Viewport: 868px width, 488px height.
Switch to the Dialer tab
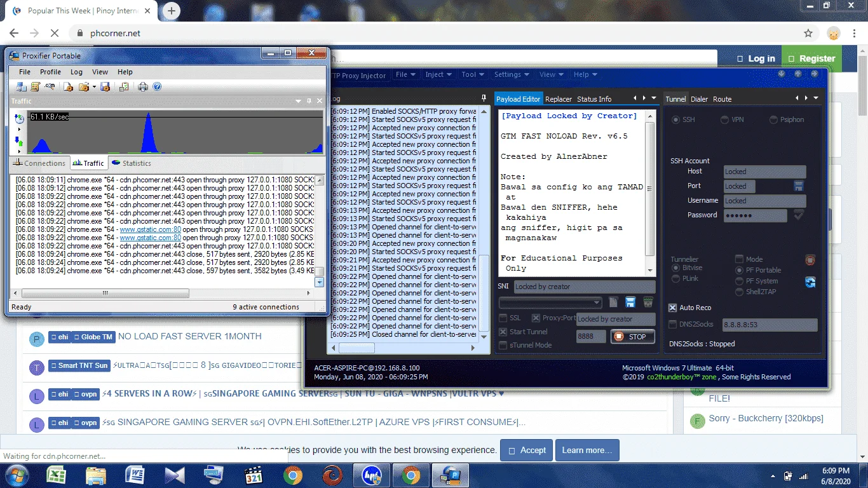[x=699, y=99]
